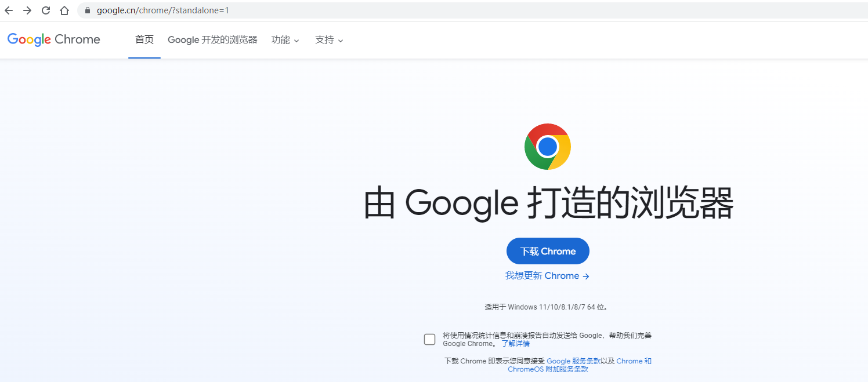Toggle the statistics consent checkbox off

pyautogui.click(x=429, y=339)
